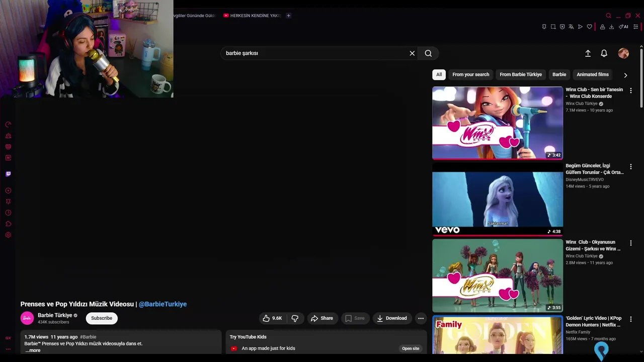
Task: Open the sidebar three-dots setup menu
Action: (8, 349)
